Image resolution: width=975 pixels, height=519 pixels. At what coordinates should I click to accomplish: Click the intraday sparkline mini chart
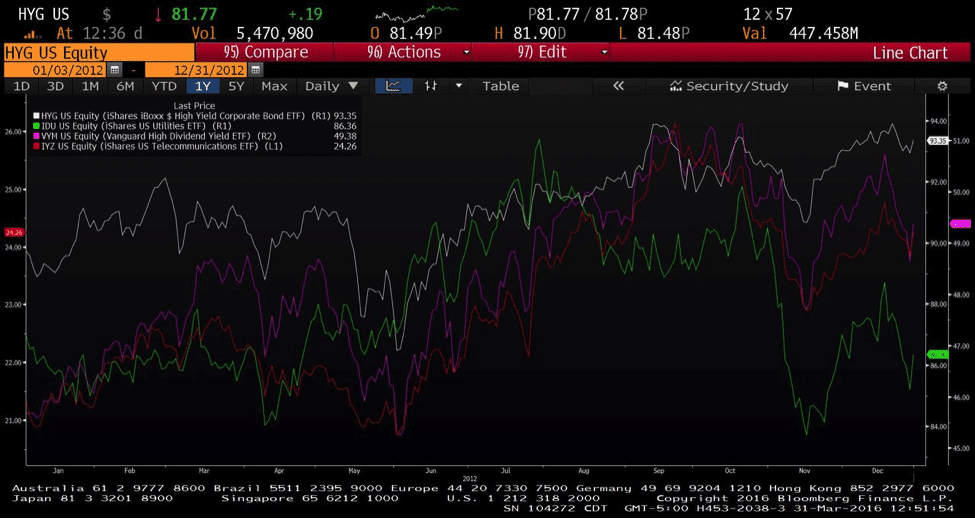[417, 12]
